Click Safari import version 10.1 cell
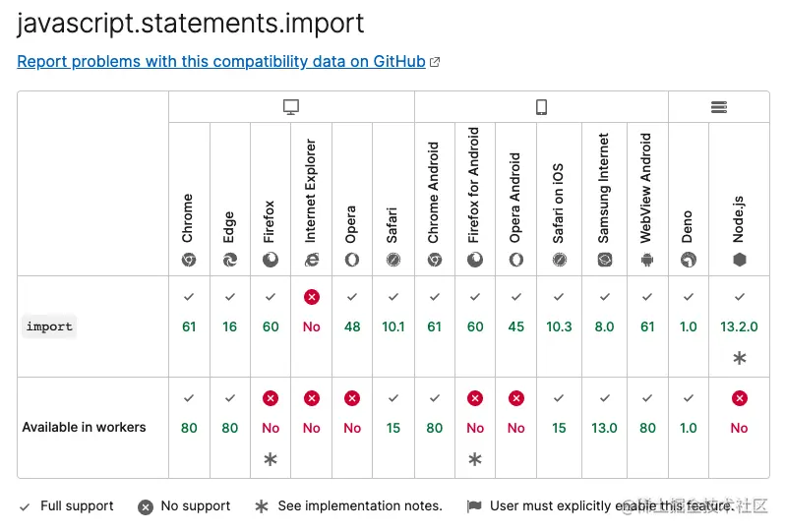Screen dimensions: 785x532 click(x=393, y=326)
